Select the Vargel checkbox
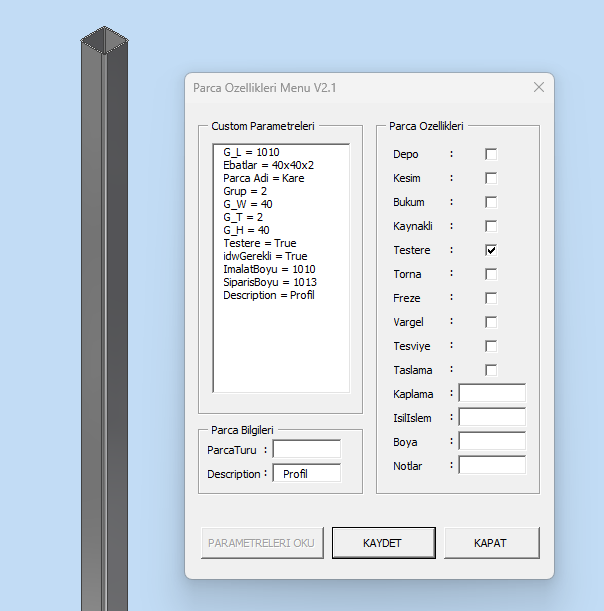604x611 pixels. (491, 322)
